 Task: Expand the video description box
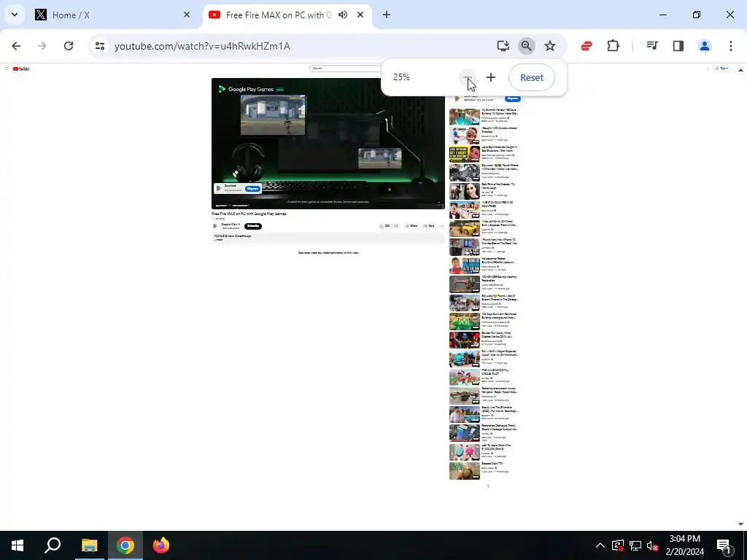pos(328,238)
